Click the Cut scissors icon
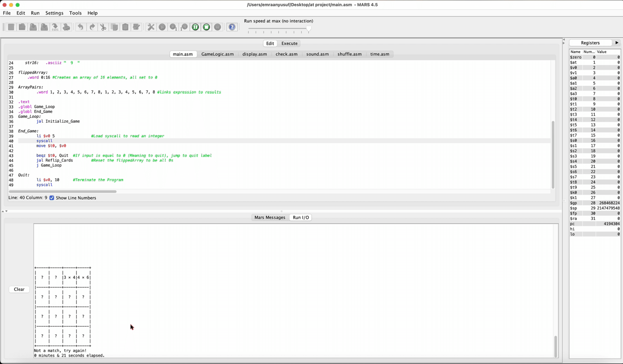 point(103,27)
